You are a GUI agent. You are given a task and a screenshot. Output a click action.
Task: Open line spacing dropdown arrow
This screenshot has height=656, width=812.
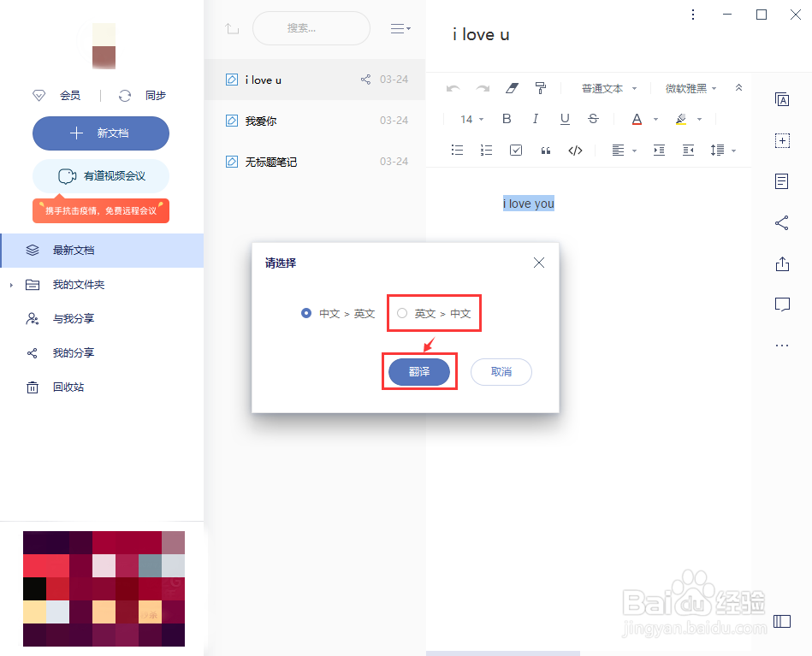point(733,151)
